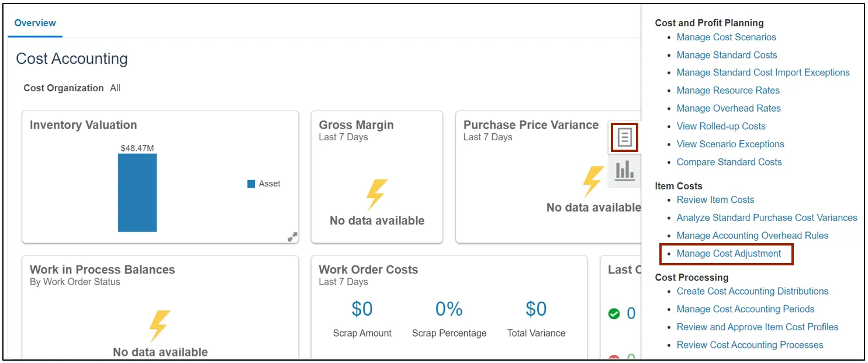Viewport: 868px width, 363px height.
Task: Open the Reports bar chart icon
Action: point(624,170)
